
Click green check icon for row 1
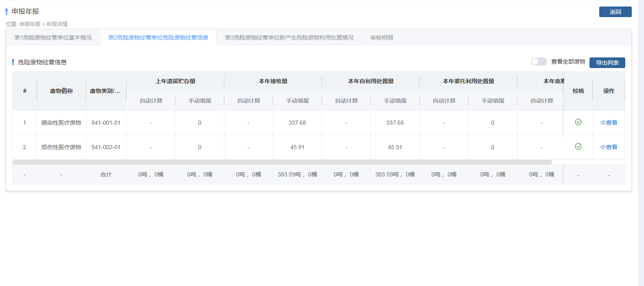coord(578,122)
